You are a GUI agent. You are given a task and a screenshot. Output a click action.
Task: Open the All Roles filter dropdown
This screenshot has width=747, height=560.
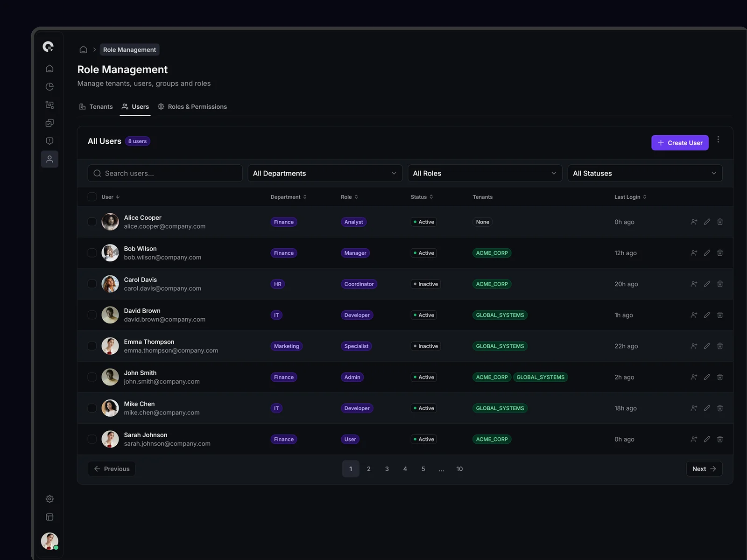coord(485,173)
